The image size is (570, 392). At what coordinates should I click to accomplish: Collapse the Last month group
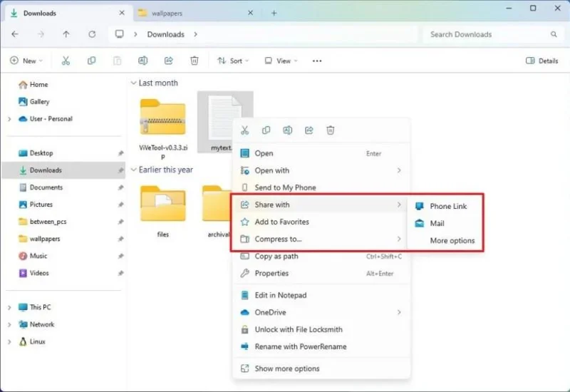click(x=133, y=83)
